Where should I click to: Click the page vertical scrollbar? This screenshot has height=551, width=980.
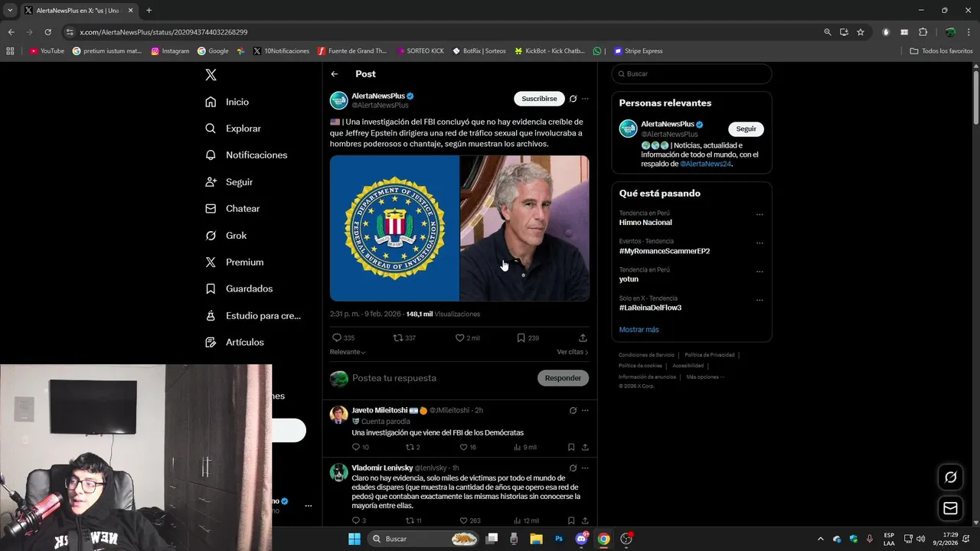[976, 98]
